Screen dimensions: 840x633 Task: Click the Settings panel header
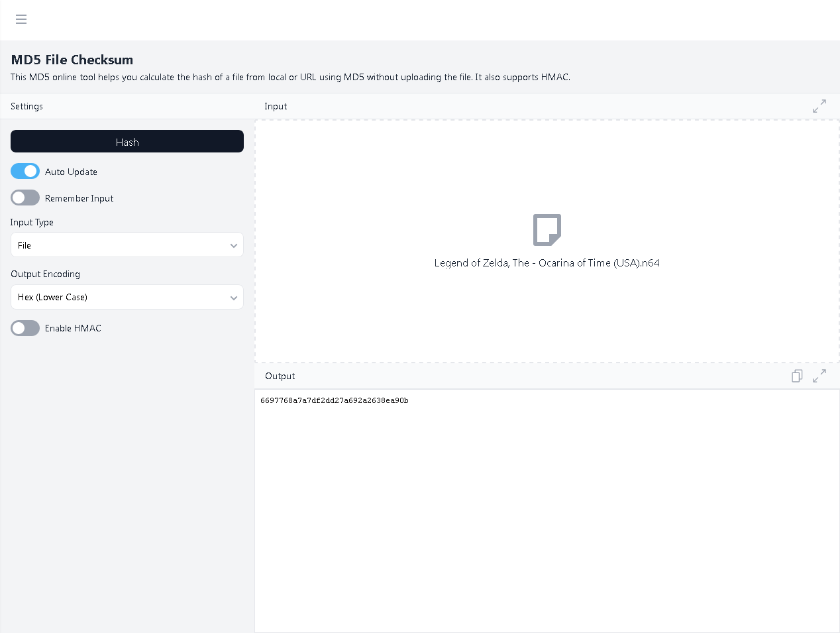coord(26,106)
